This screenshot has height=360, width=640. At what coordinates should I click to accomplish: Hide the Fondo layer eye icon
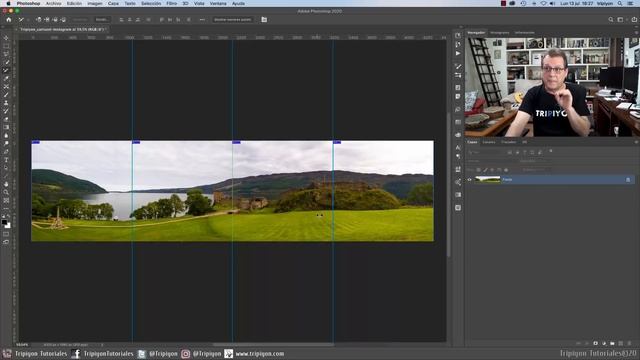469,180
